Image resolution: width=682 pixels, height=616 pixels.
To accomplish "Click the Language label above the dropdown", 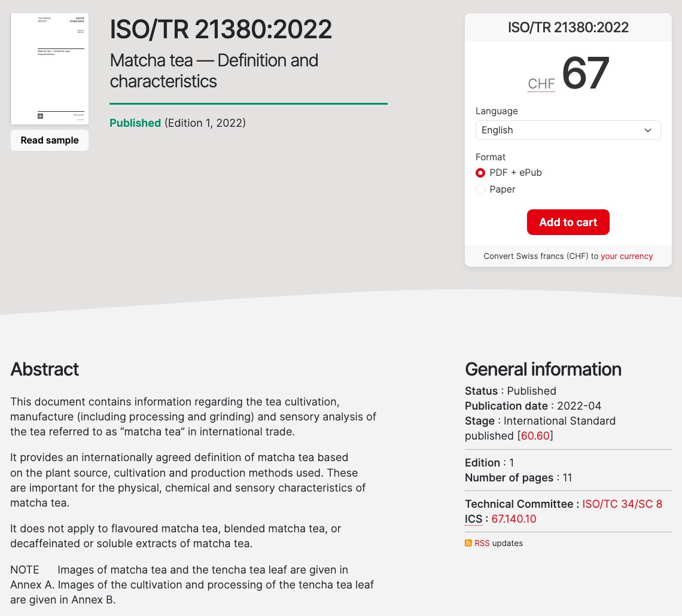I will pos(497,111).
